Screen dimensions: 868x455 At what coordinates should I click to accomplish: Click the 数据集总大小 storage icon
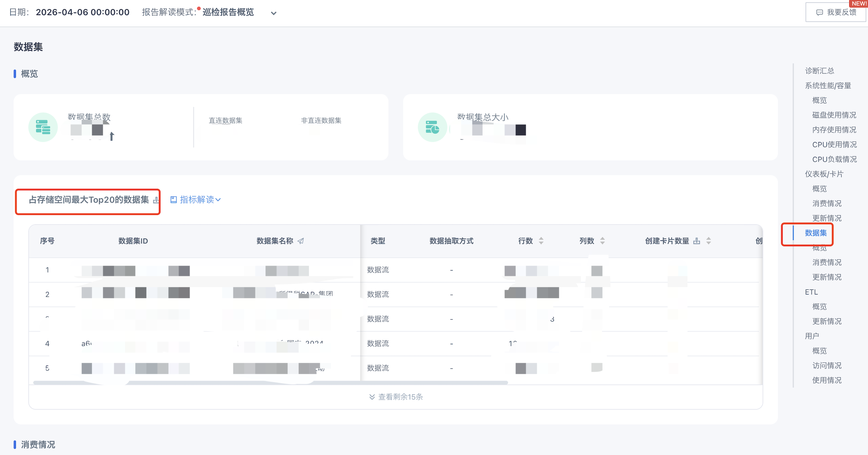click(x=432, y=127)
